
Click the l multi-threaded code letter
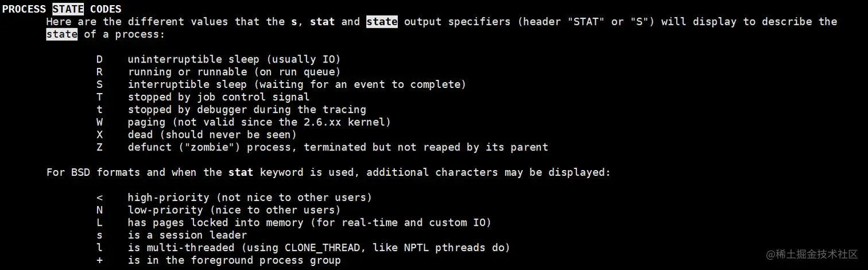[x=100, y=248]
